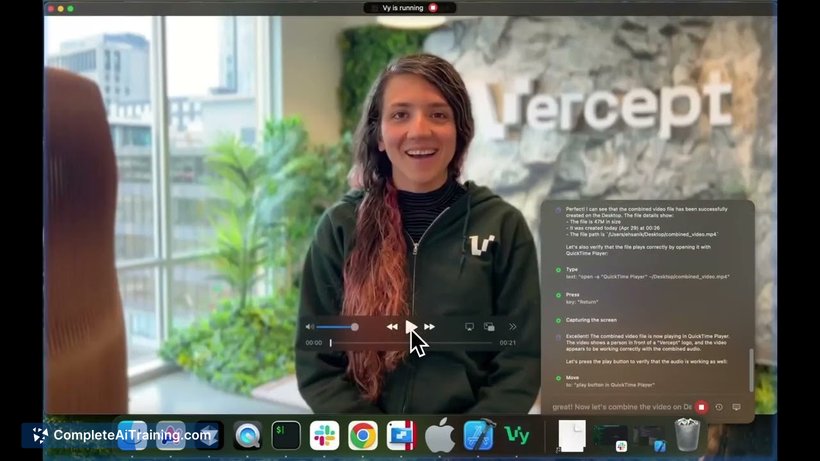820x461 pixels.
Task: Click the video timeline playhead
Action: coord(331,343)
